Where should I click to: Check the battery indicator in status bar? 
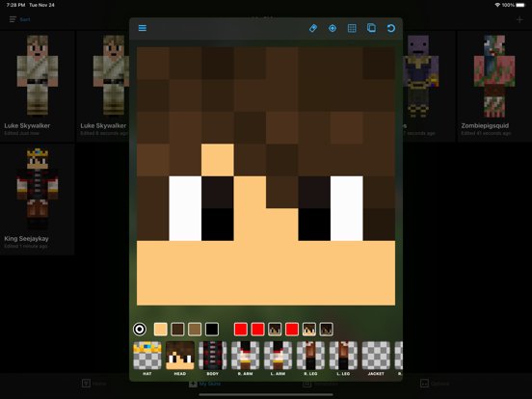(x=520, y=5)
